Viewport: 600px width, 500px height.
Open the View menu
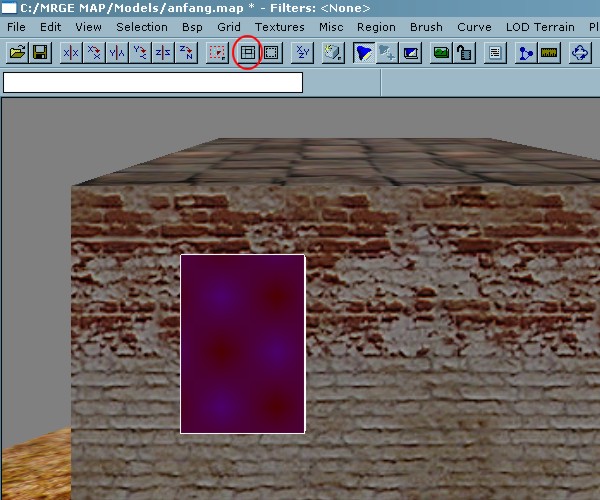pyautogui.click(x=88, y=27)
